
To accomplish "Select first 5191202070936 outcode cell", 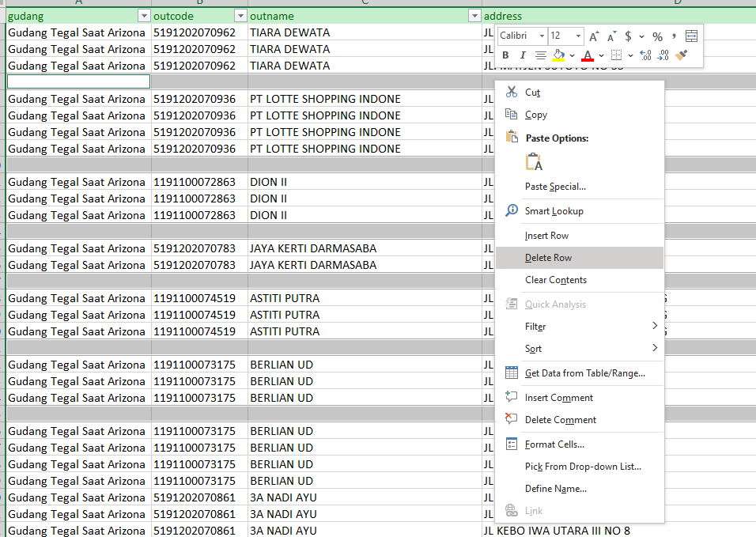I will [x=199, y=100].
